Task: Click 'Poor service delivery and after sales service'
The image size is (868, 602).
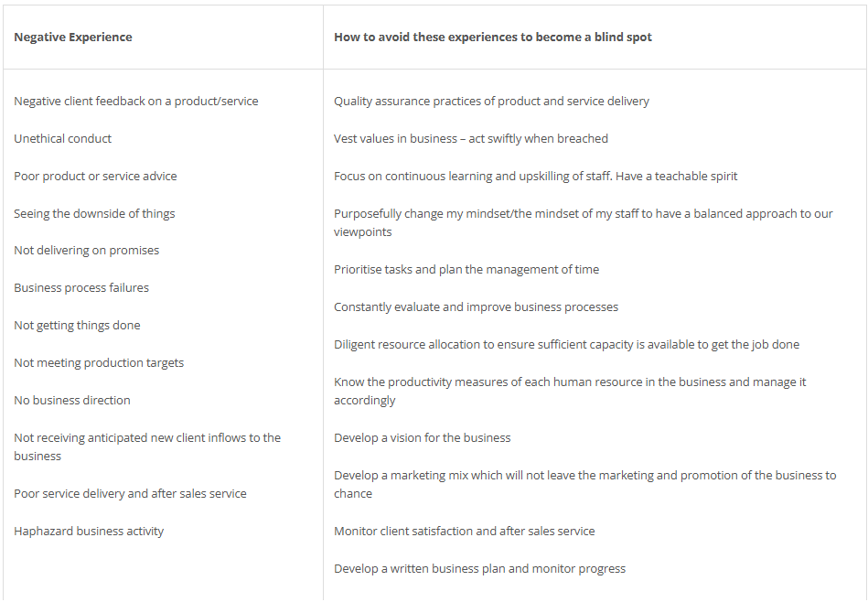Action: click(130, 494)
